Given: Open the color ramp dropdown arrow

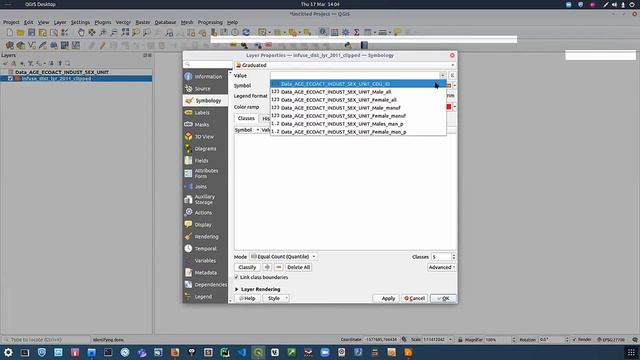Looking at the screenshot, I should pyautogui.click(x=454, y=107).
